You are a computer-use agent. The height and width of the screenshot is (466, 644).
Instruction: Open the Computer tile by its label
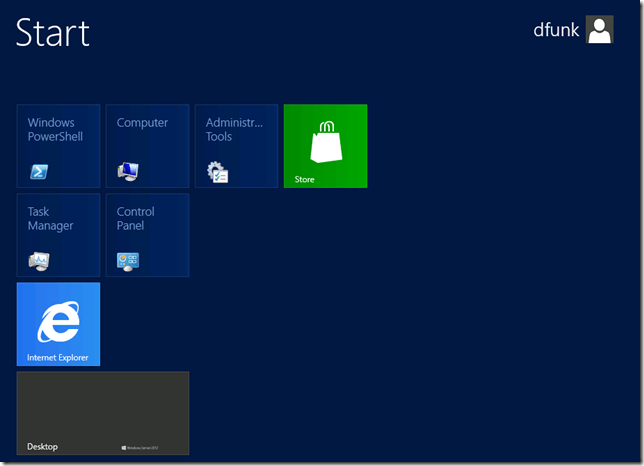[142, 123]
